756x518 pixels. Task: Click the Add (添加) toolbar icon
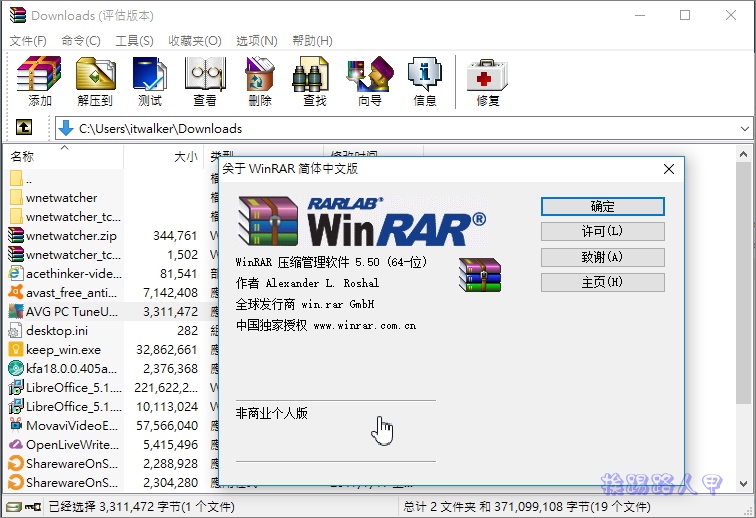click(x=39, y=74)
